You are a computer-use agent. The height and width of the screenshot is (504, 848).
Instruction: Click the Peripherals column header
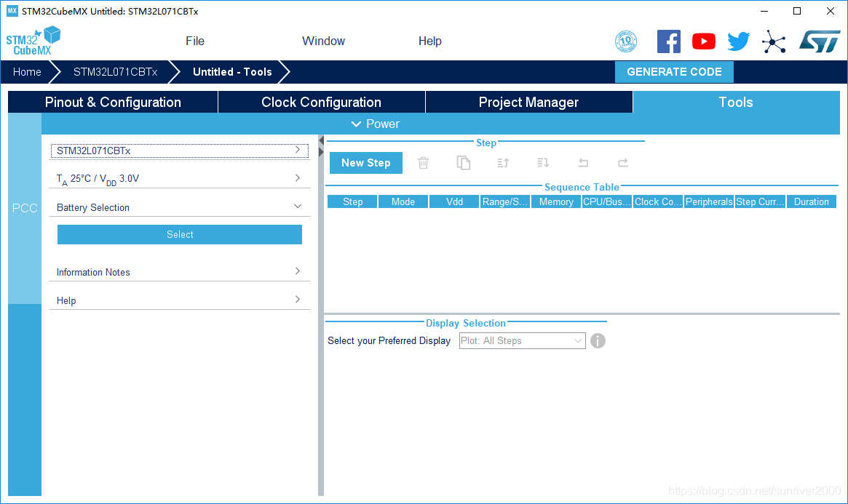click(709, 201)
